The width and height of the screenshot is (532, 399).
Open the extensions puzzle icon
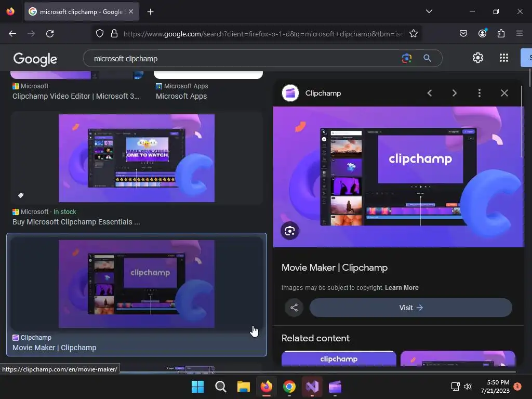point(501,34)
